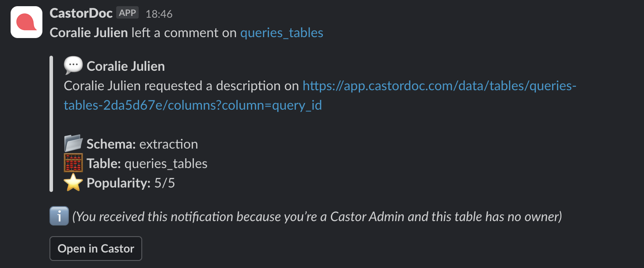Screen dimensions: 644x268
Task: Click the star emoji next to Popularity
Action: (x=73, y=183)
